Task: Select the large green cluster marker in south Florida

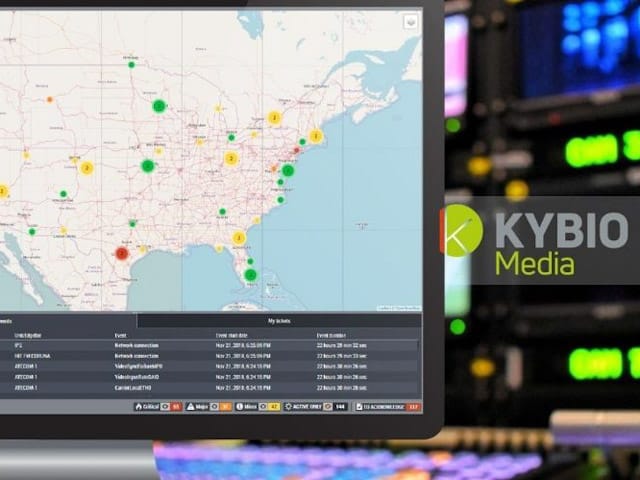Action: tap(251, 275)
